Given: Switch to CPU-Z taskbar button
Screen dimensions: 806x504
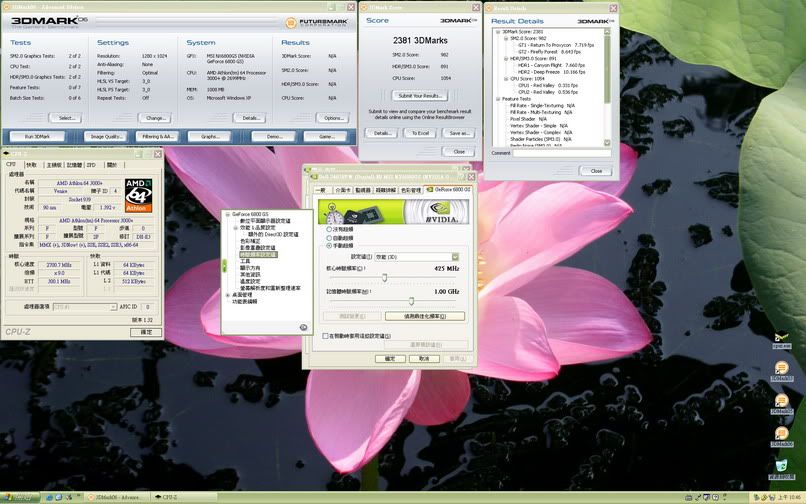Looking at the screenshot, I should [x=182, y=497].
